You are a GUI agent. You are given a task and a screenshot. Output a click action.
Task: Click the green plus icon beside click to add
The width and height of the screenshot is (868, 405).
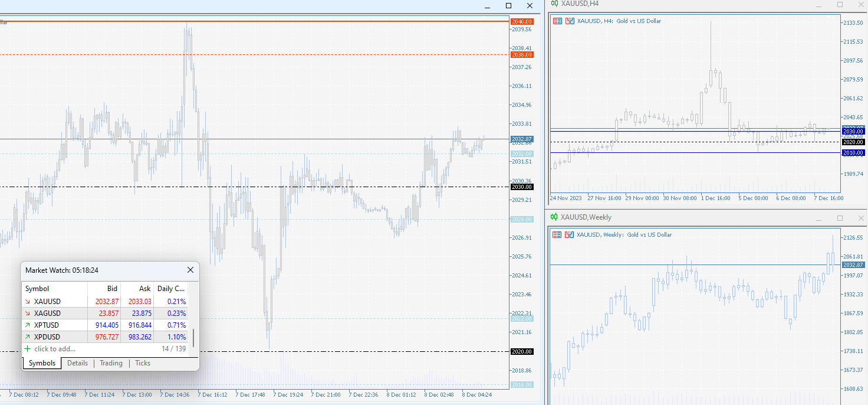pyautogui.click(x=27, y=349)
